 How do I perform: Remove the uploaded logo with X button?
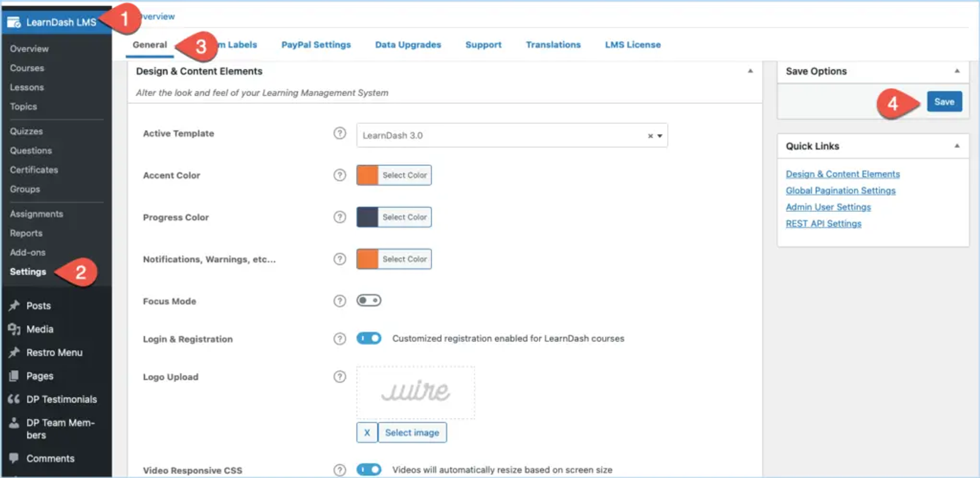click(x=367, y=433)
